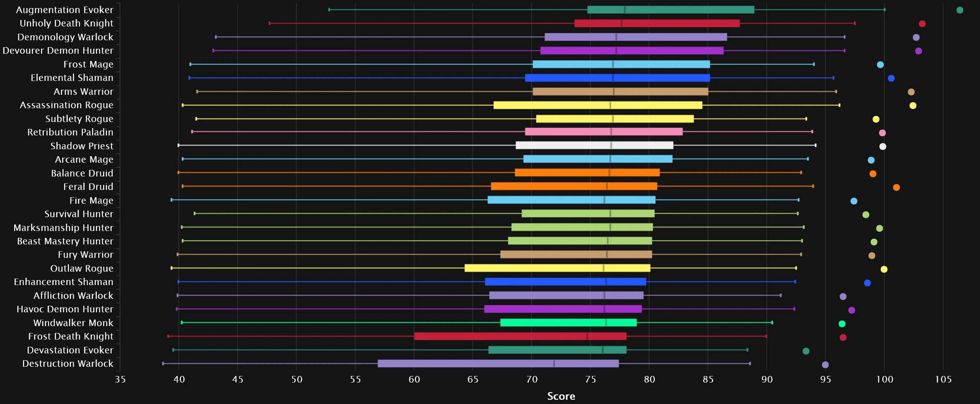
Task: Click the Devastation Evoker outlier dot
Action: point(806,351)
